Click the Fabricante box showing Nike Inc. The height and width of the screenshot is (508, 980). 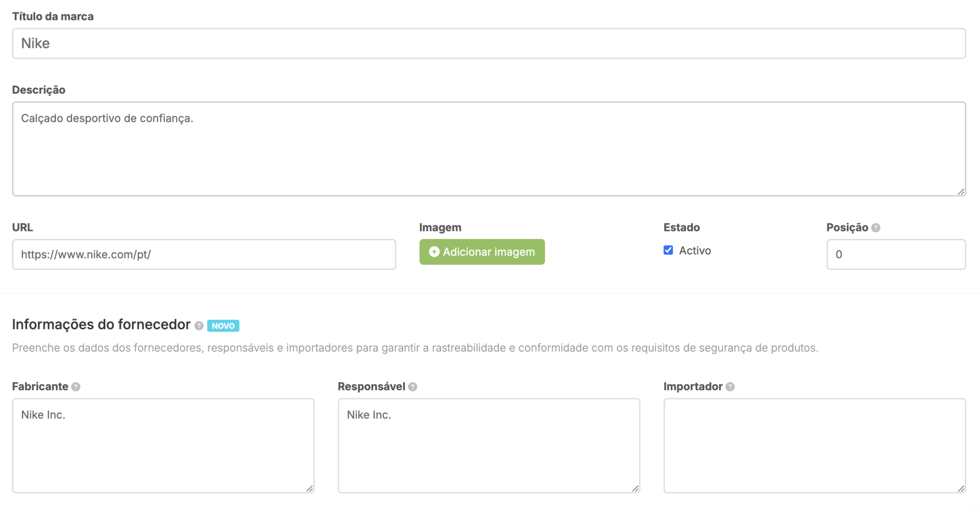click(x=163, y=445)
